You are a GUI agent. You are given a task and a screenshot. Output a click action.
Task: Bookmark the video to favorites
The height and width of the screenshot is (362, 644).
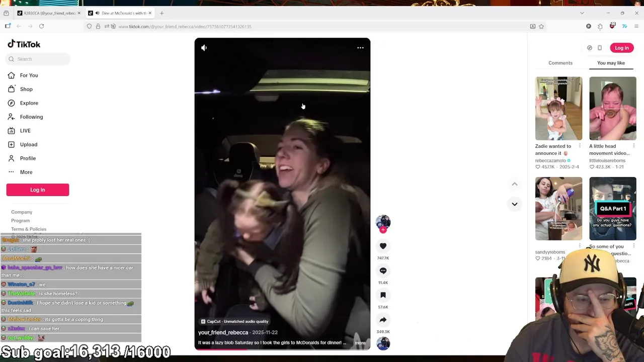383,295
